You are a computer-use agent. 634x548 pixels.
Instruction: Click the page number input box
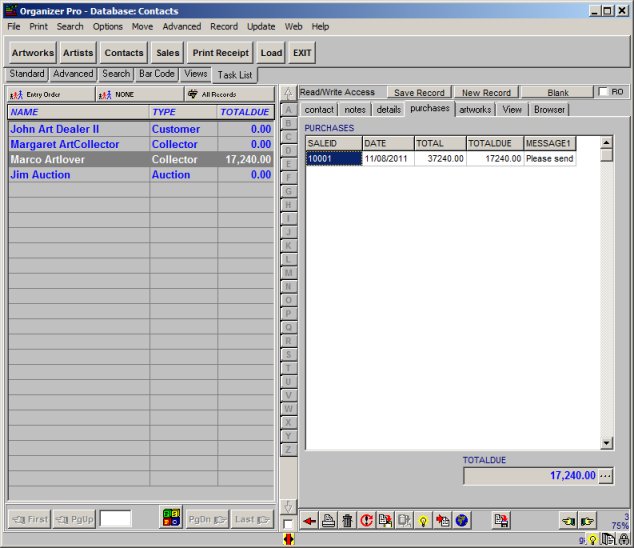coord(115,518)
